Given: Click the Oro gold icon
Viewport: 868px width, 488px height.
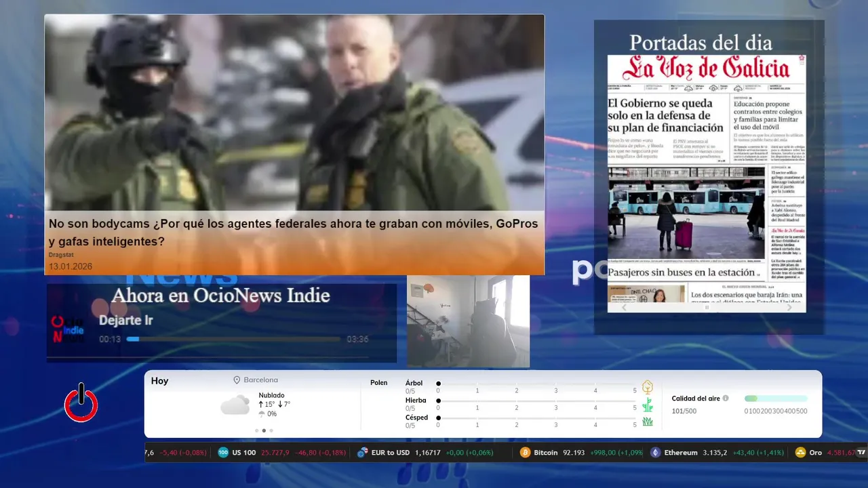Looking at the screenshot, I should pos(800,453).
